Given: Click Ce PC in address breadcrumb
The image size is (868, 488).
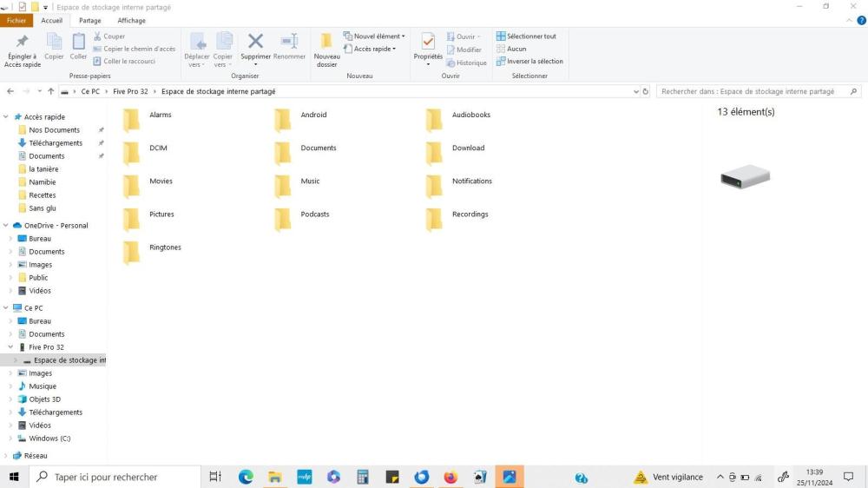Looking at the screenshot, I should [90, 91].
